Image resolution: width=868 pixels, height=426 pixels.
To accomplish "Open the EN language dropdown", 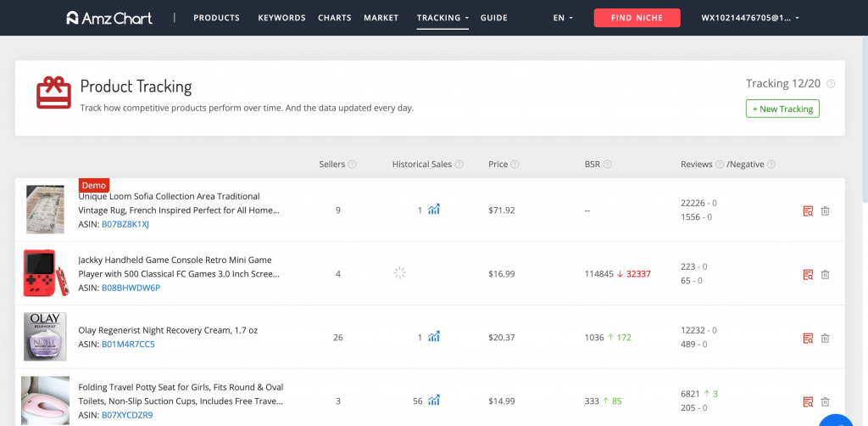I will point(563,18).
